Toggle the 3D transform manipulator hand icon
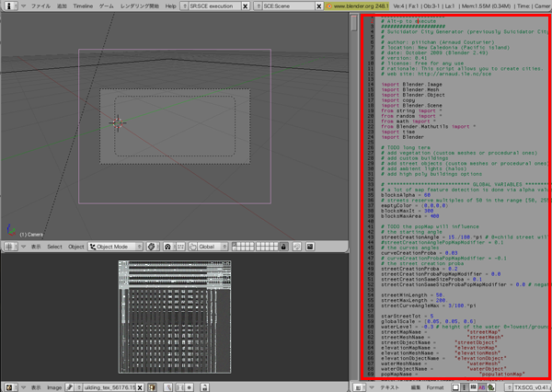Viewport: 552px width, 392px height. [192, 247]
